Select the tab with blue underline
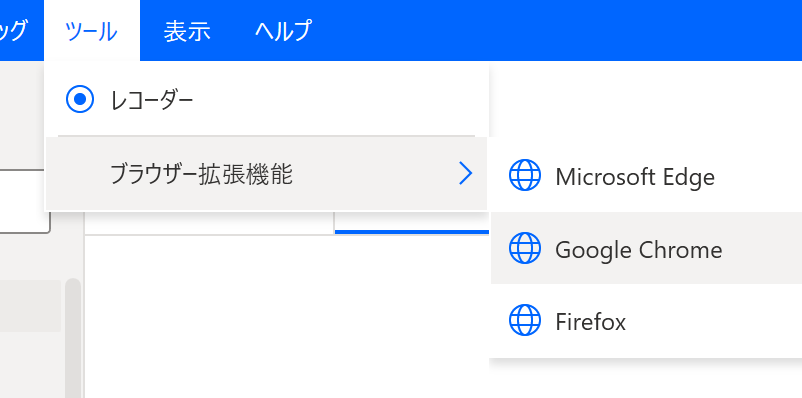 click(412, 223)
